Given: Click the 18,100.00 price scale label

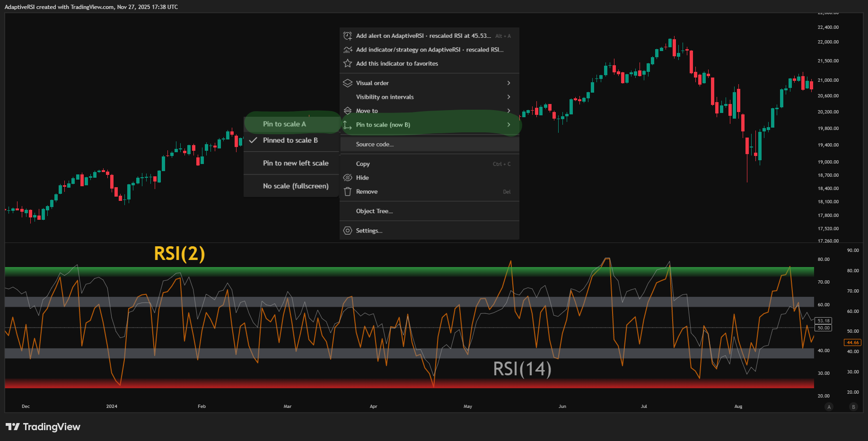Looking at the screenshot, I should [x=828, y=202].
